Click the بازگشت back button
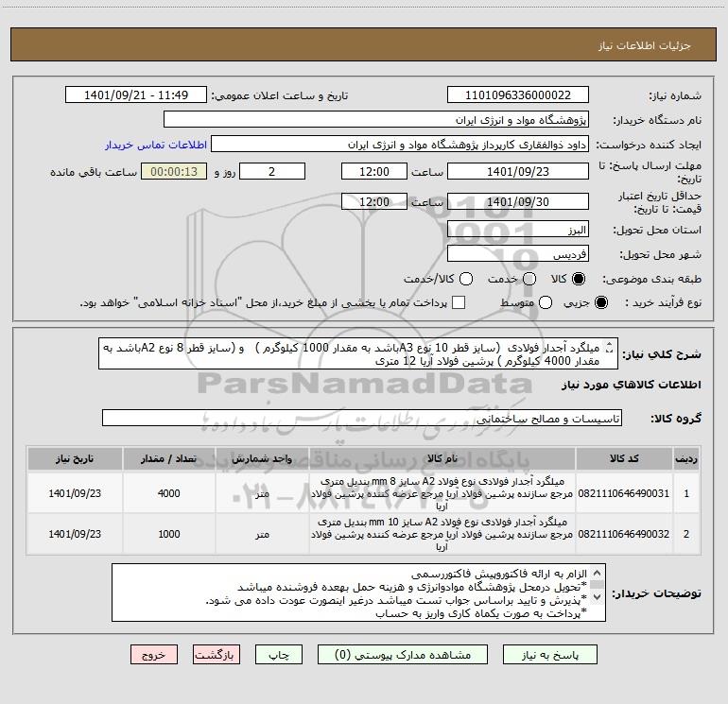 (x=217, y=655)
